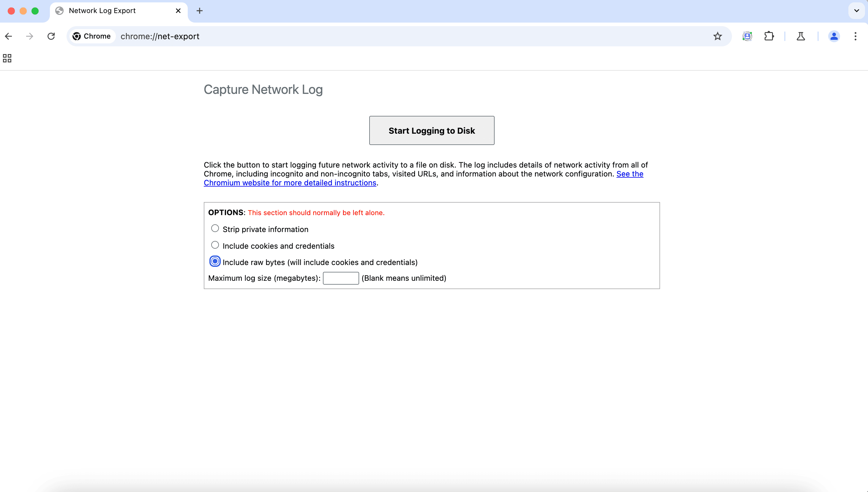Click the reload page icon

[x=51, y=36]
